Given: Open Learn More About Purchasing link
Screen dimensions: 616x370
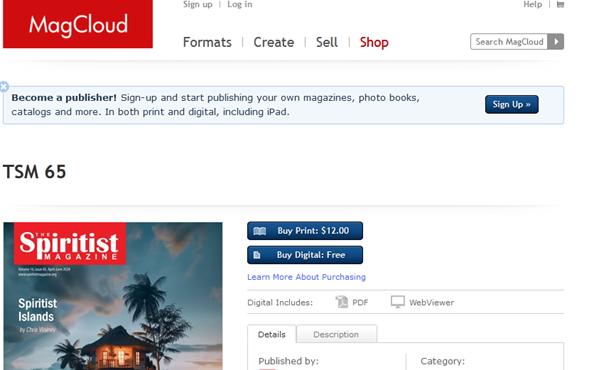Looking at the screenshot, I should [x=306, y=277].
